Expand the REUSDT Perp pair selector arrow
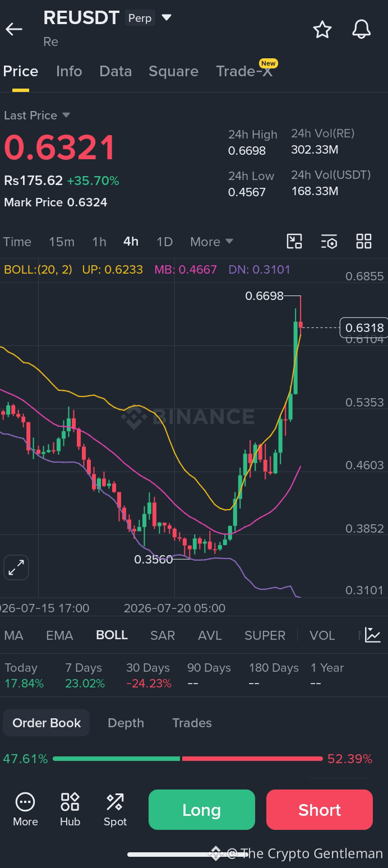Screen dimensions: 388x868 [167, 17]
